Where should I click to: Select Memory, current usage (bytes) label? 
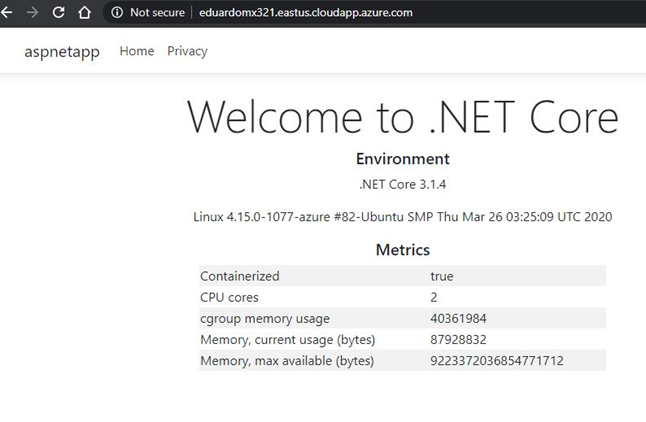(288, 340)
